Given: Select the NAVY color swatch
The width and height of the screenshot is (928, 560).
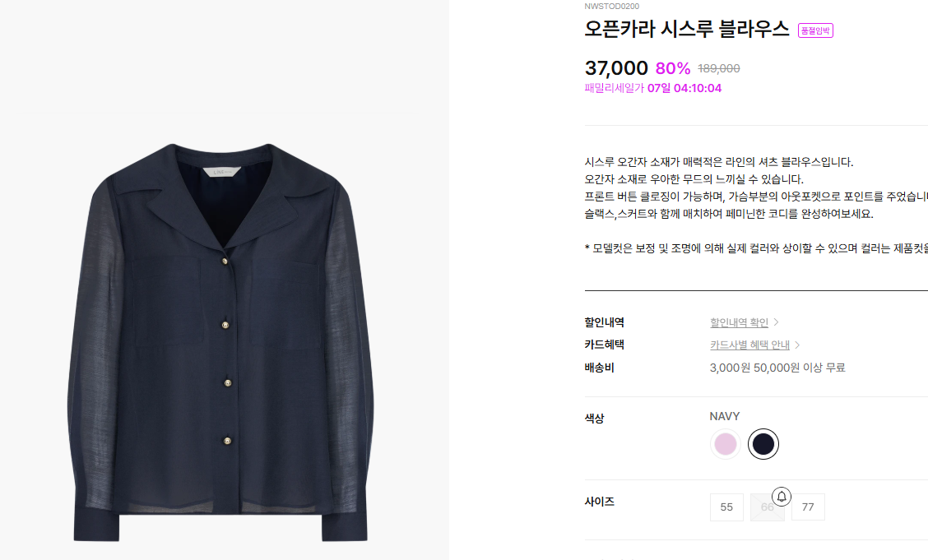Looking at the screenshot, I should pyautogui.click(x=763, y=444).
